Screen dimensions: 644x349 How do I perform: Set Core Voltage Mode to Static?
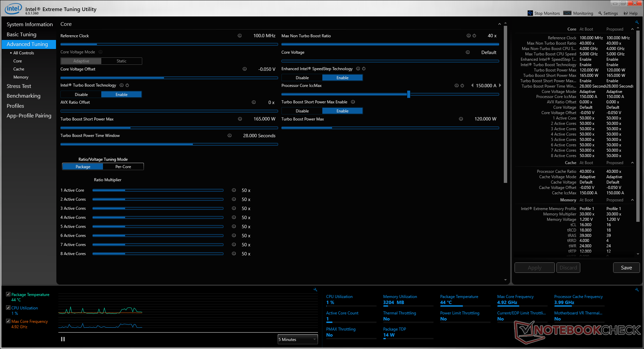point(121,61)
